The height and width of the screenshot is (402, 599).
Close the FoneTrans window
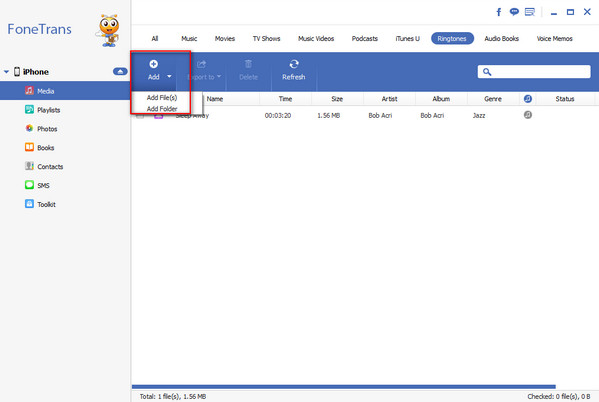(x=587, y=12)
